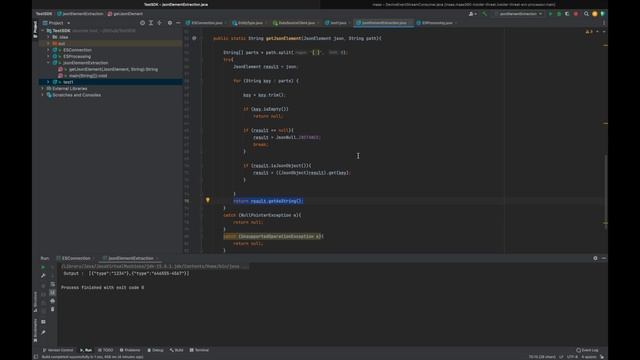Click the red Stop icon in top toolbar
640x360 pixels.
click(x=576, y=14)
